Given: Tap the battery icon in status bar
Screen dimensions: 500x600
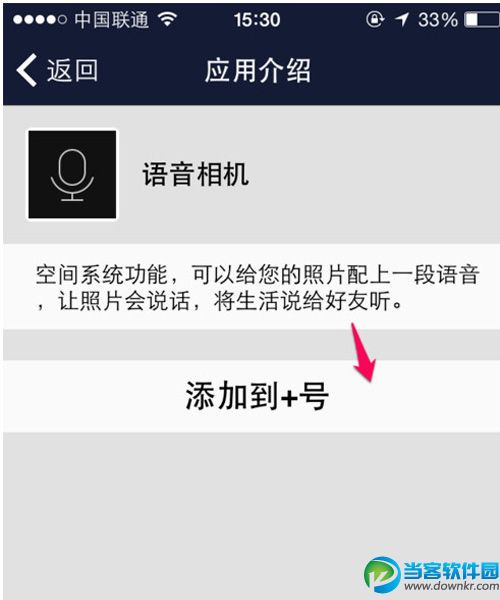Looking at the screenshot, I should coord(482,19).
